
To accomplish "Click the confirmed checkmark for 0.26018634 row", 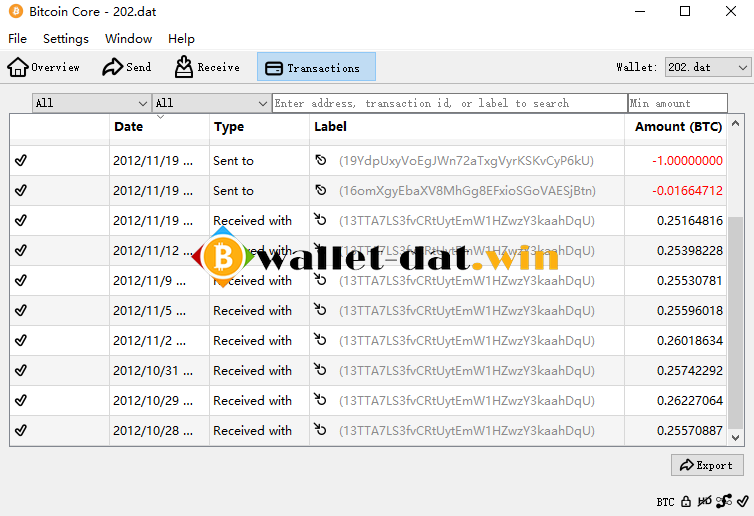I will coord(21,340).
